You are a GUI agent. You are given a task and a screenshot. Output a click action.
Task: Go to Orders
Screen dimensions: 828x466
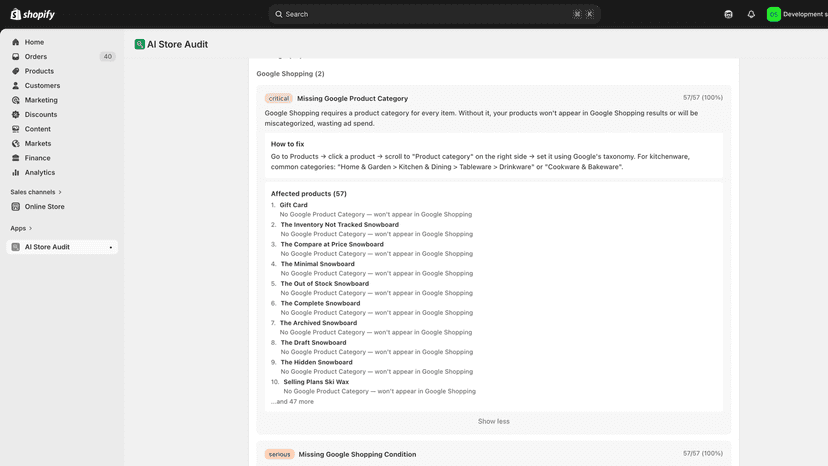click(x=36, y=57)
